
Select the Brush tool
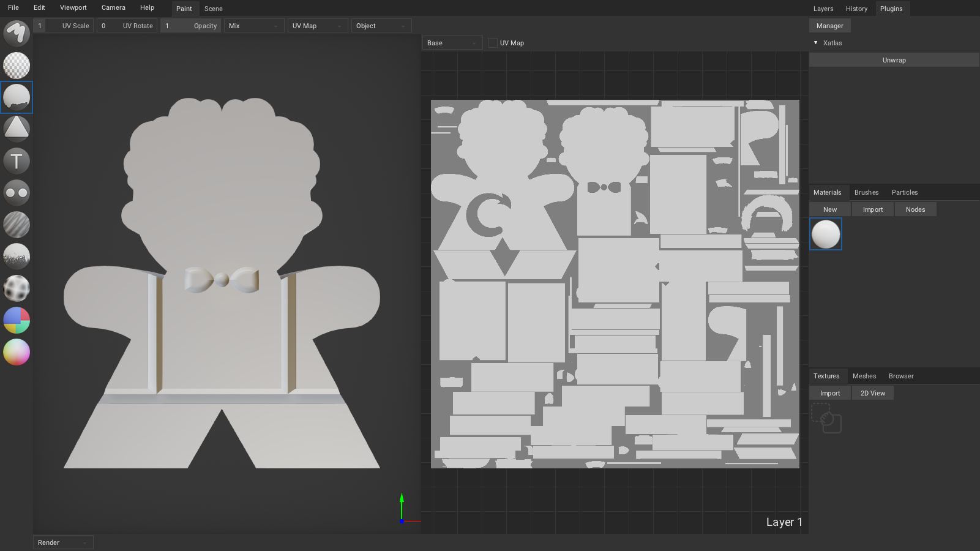(17, 34)
